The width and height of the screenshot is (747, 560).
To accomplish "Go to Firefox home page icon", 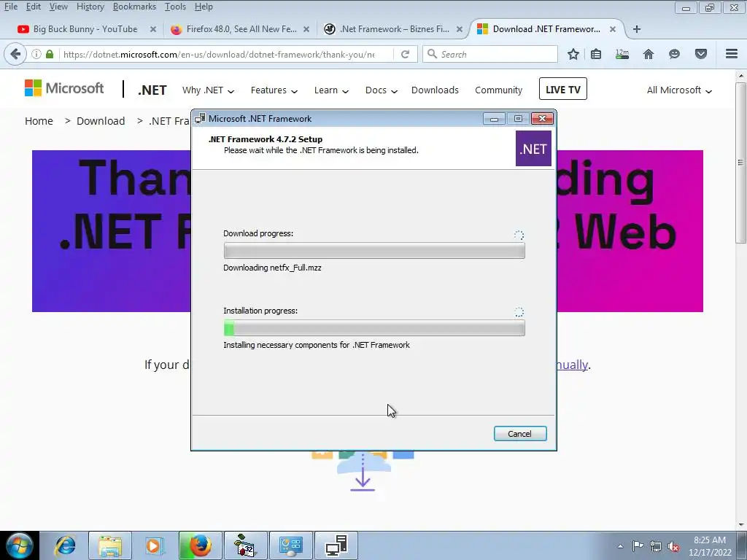I will point(649,54).
